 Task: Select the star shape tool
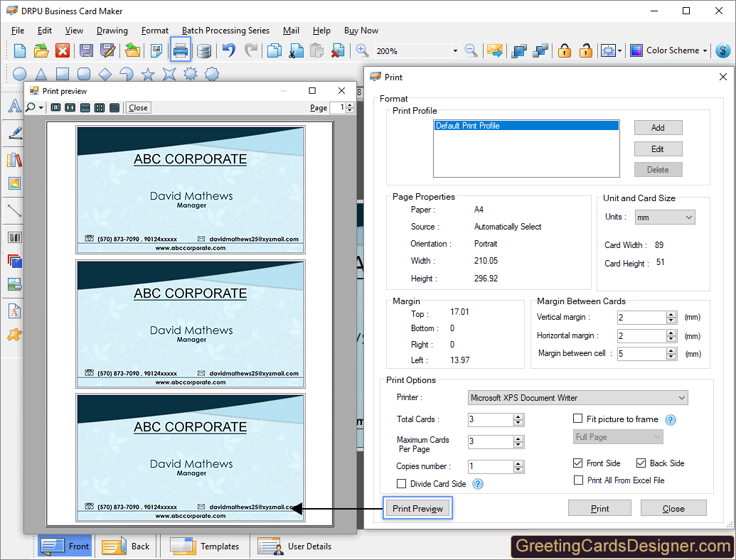click(148, 74)
